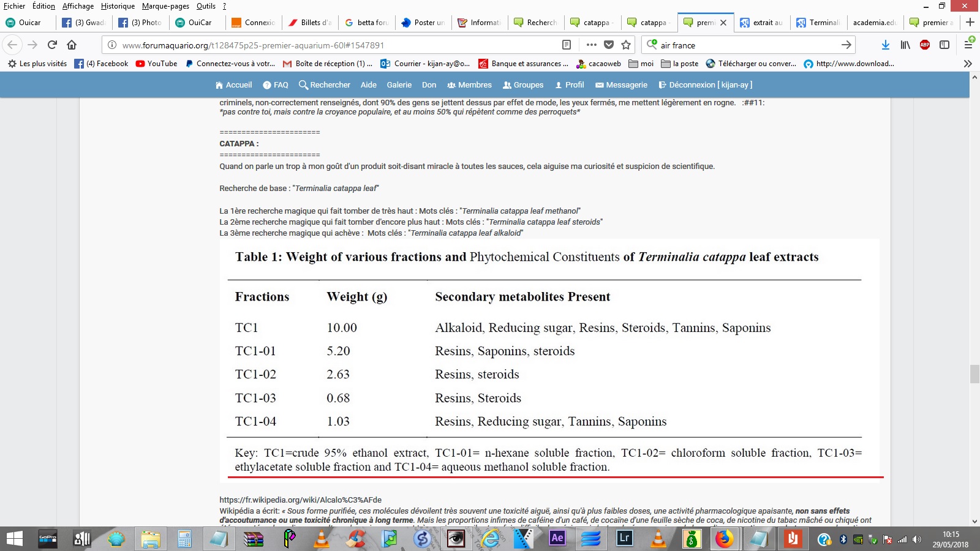Click the Adblock Plus icon
The height and width of the screenshot is (551, 980).
point(925,45)
